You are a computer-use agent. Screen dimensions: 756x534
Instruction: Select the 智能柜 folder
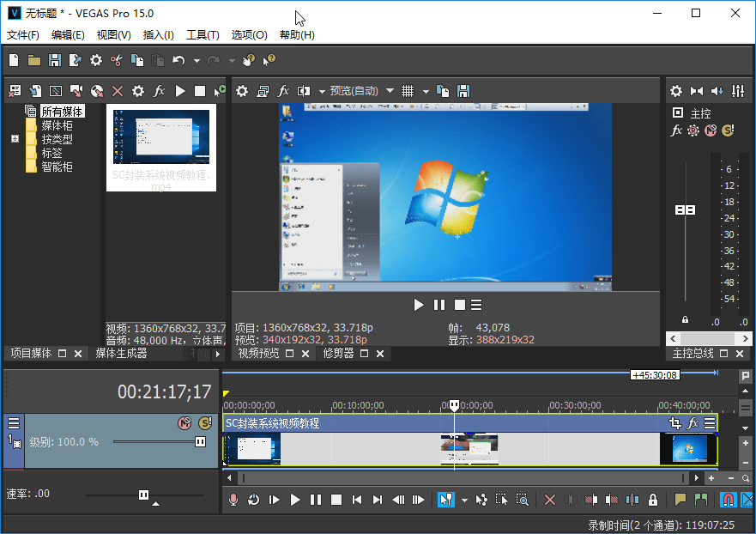57,167
